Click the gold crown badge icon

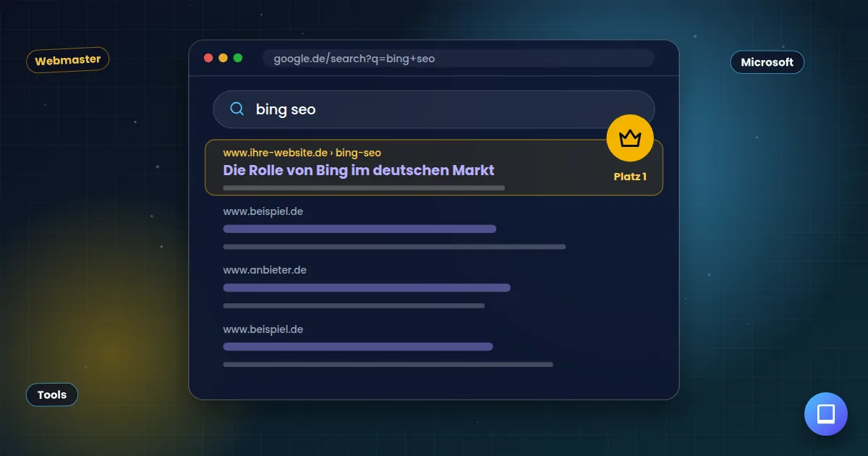point(630,138)
